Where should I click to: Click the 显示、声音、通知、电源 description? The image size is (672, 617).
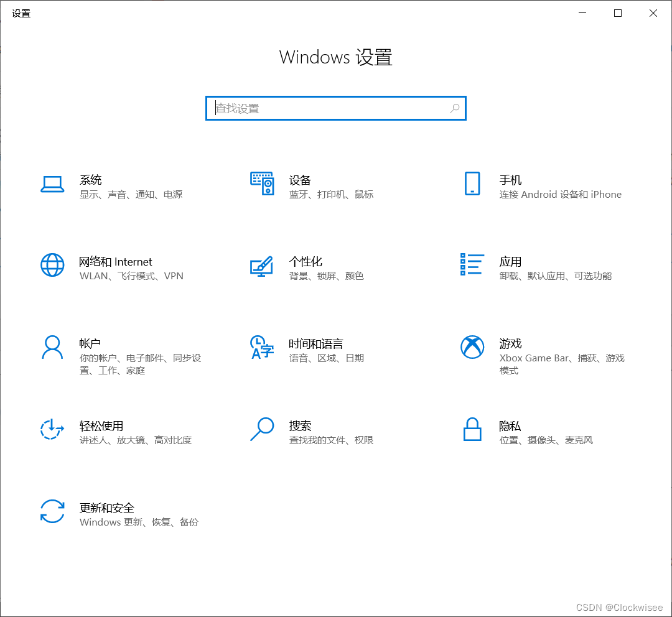pos(131,195)
